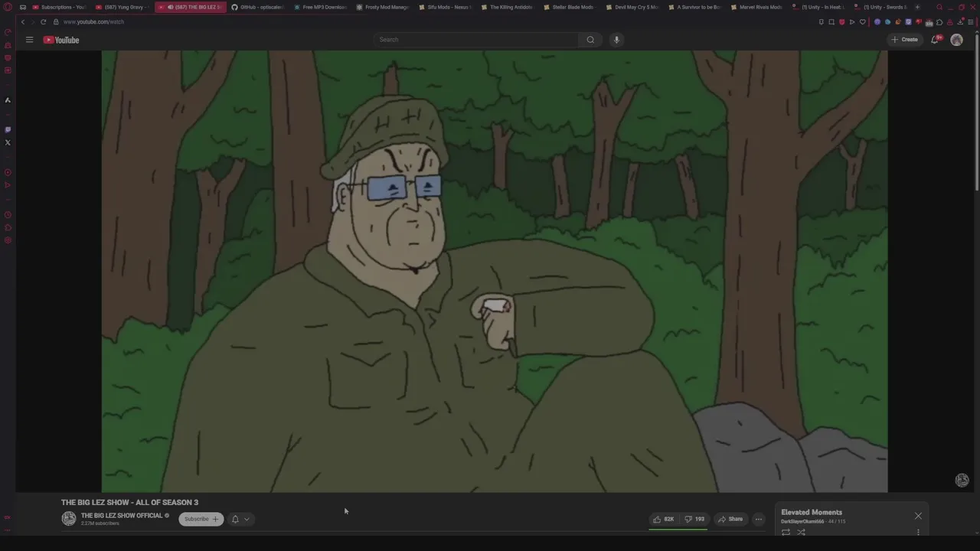Screen dimensions: 980x551
Task: Click the address bar URL
Action: coord(93,21)
